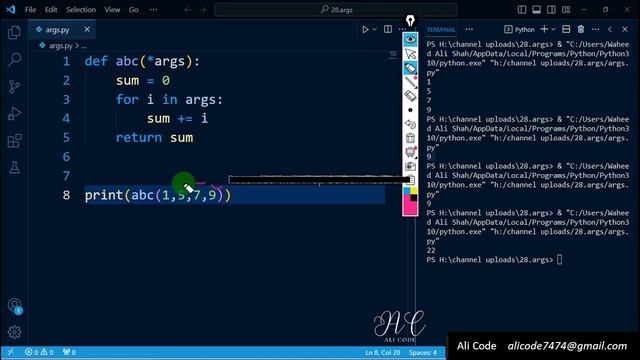Close the args.py editor tab
640x360 pixels.
tap(87, 29)
